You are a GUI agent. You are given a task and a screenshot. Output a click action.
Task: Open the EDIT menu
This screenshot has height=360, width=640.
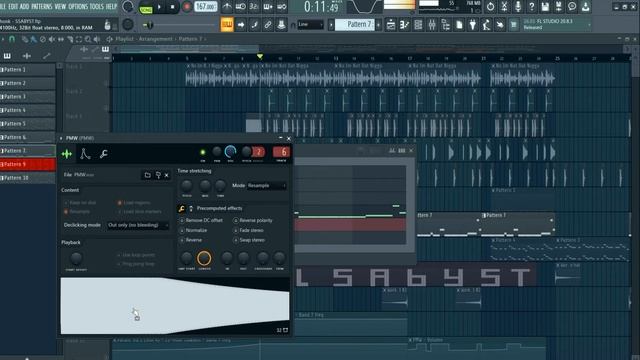(x=13, y=7)
